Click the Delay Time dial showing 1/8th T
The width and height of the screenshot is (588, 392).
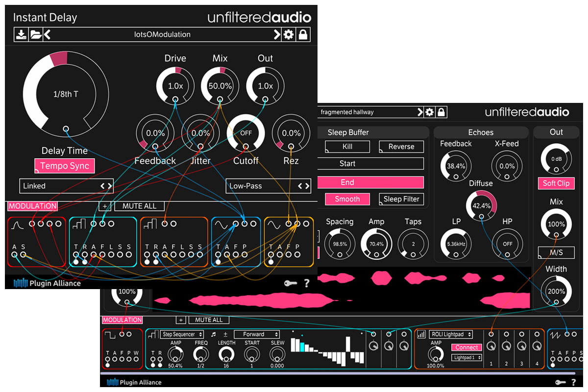[x=66, y=94]
